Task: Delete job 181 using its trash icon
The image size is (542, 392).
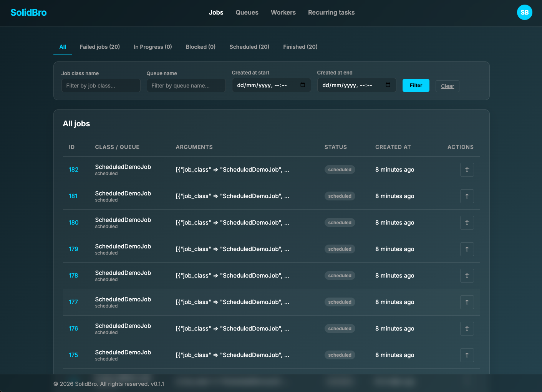Action: tap(467, 196)
